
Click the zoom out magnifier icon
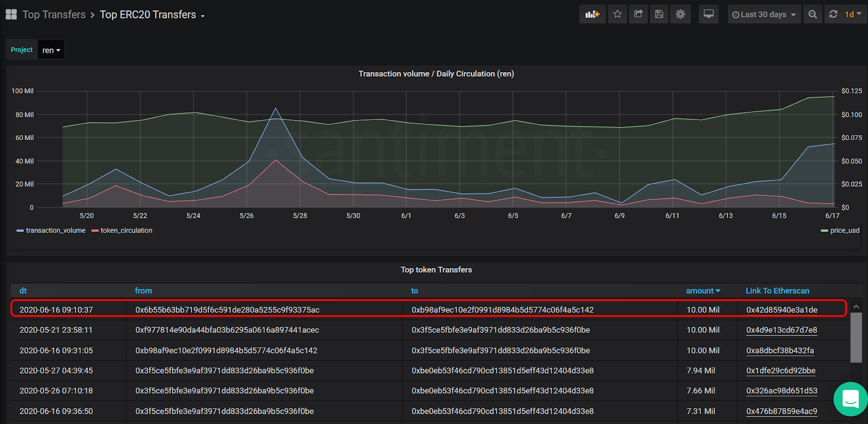pyautogui.click(x=812, y=15)
